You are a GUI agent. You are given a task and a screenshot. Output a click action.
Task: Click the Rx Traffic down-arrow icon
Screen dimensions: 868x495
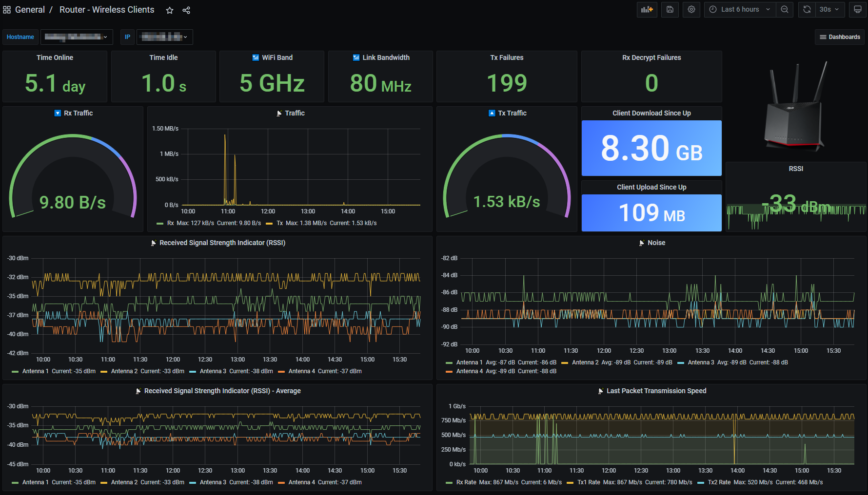58,113
